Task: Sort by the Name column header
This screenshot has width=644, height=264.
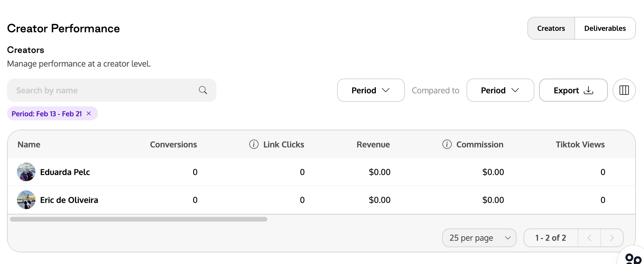Action: 29,145
